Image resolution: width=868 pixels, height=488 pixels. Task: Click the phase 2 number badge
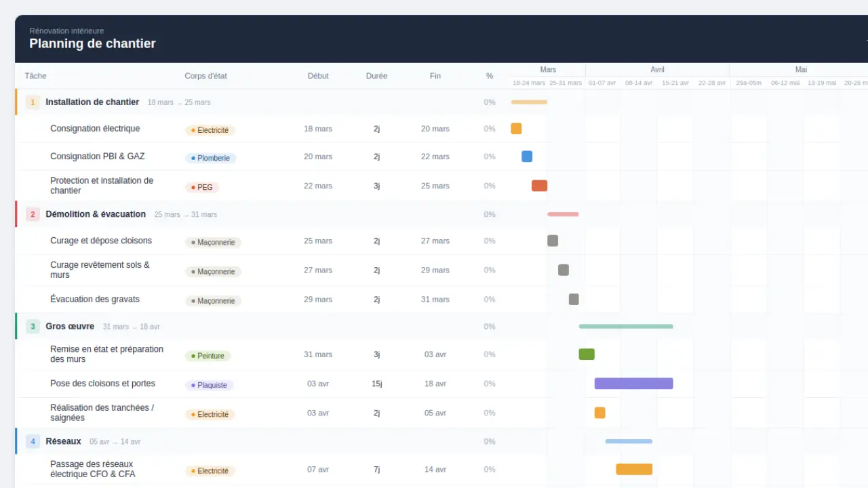(x=33, y=214)
